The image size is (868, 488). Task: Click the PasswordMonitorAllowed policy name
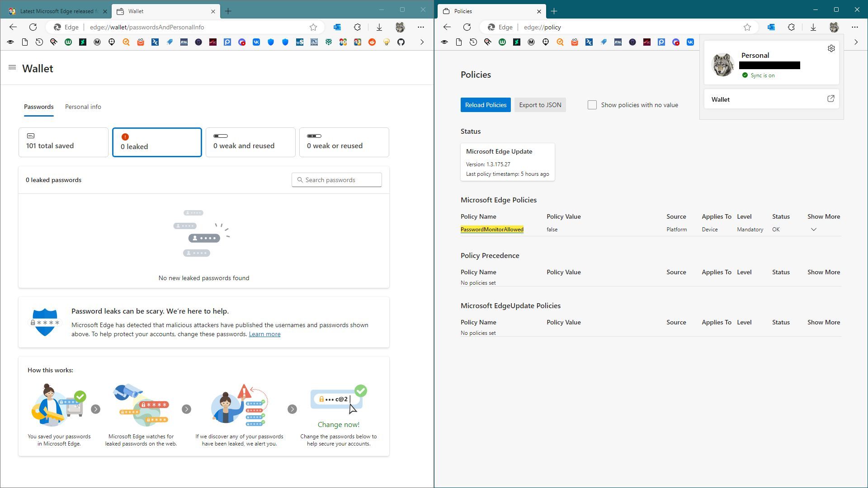(492, 230)
